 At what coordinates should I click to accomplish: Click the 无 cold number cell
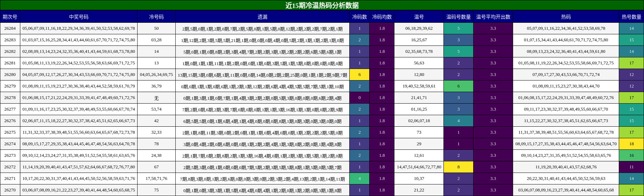coord(156,98)
